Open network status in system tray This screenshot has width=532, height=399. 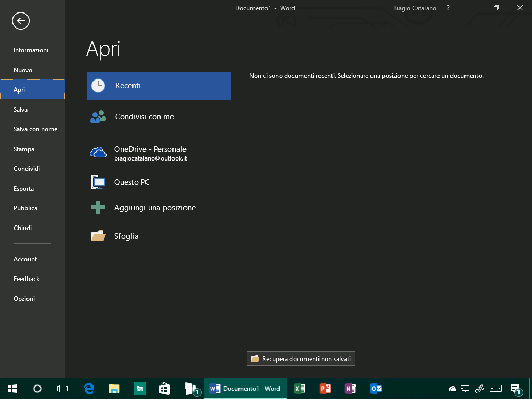465,389
